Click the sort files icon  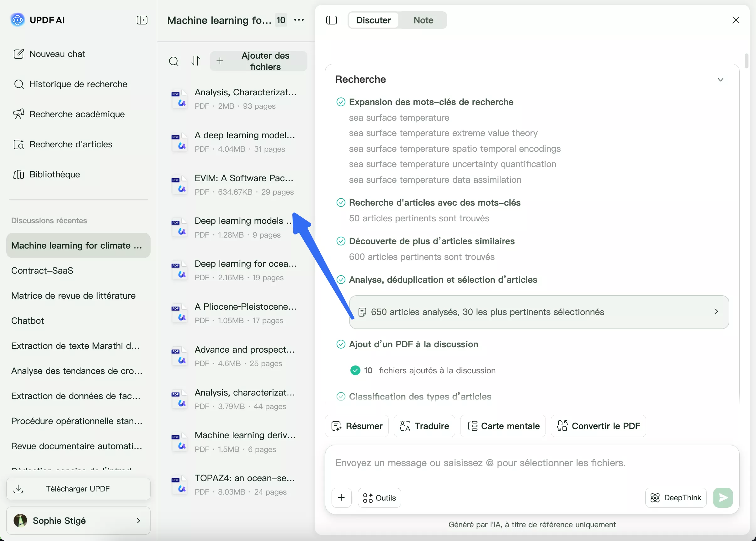(196, 61)
